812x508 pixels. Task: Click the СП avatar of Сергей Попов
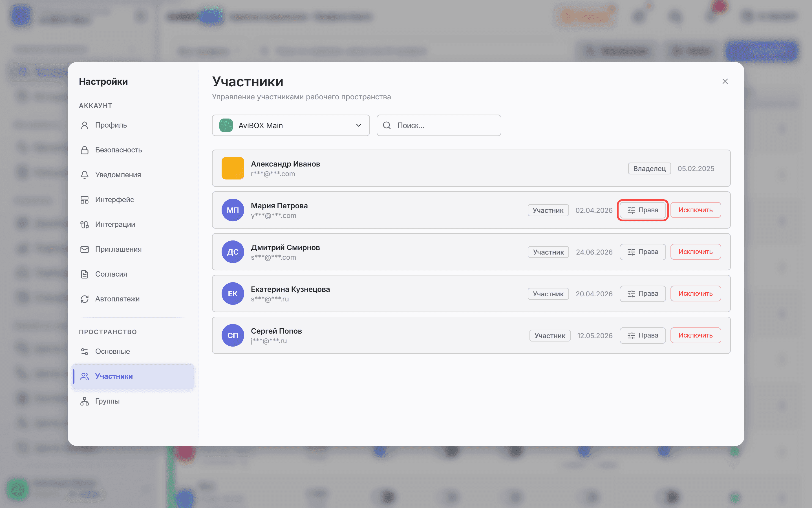click(x=233, y=335)
